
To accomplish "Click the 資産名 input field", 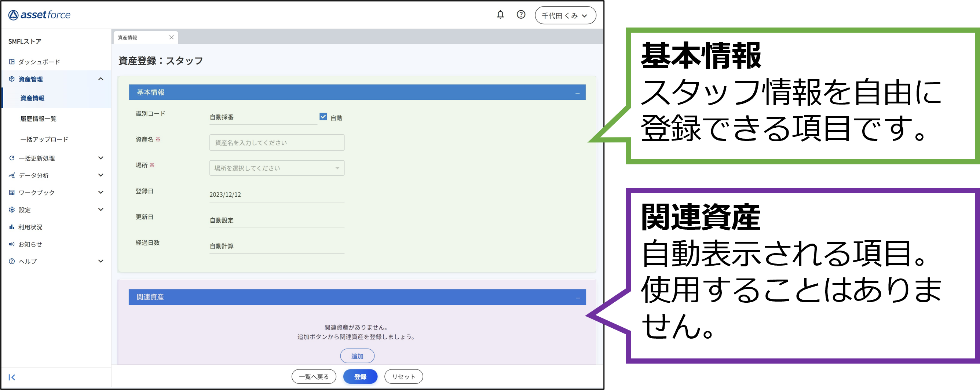I will (x=277, y=143).
